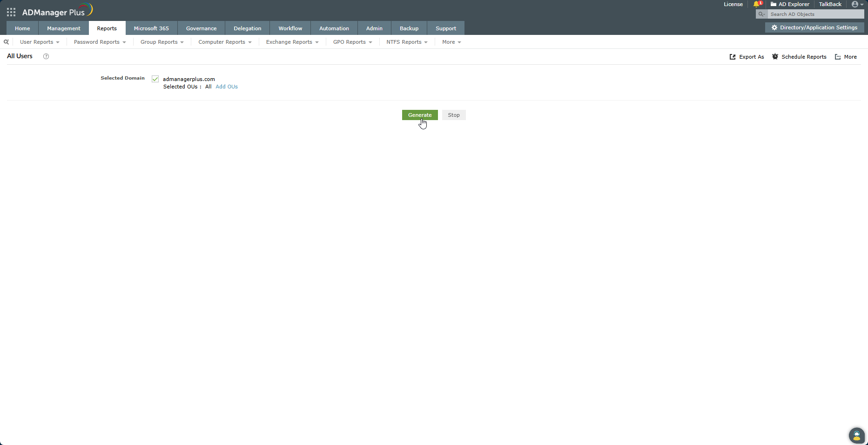Uncheck the admanagerplus.com domain checkbox
The width and height of the screenshot is (868, 445).
coord(155,79)
